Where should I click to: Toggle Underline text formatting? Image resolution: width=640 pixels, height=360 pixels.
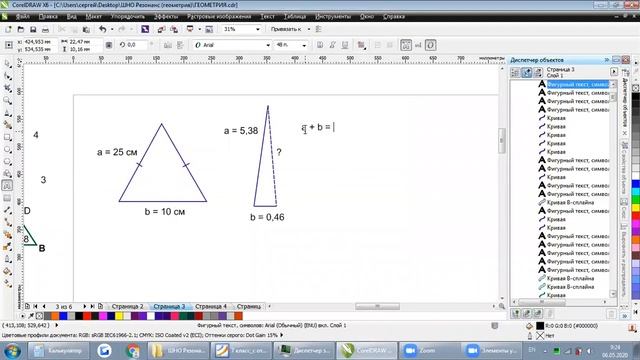coord(345,45)
